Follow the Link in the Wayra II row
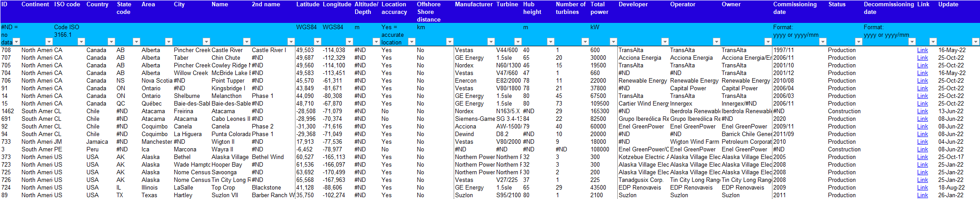The image size is (980, 199). pos(922,149)
